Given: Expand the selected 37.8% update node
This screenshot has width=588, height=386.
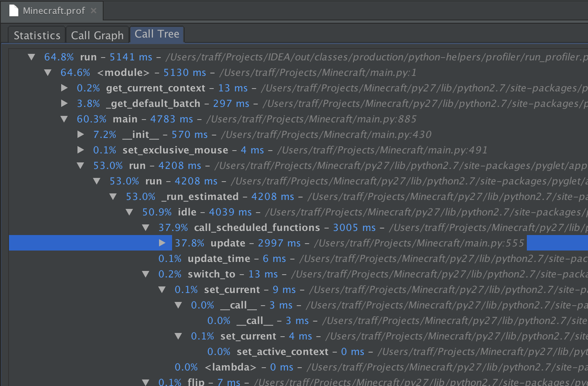Looking at the screenshot, I should pos(162,243).
